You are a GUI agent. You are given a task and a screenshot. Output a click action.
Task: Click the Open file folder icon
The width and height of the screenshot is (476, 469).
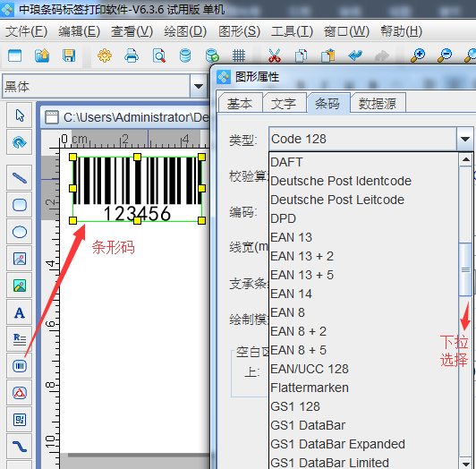point(42,55)
